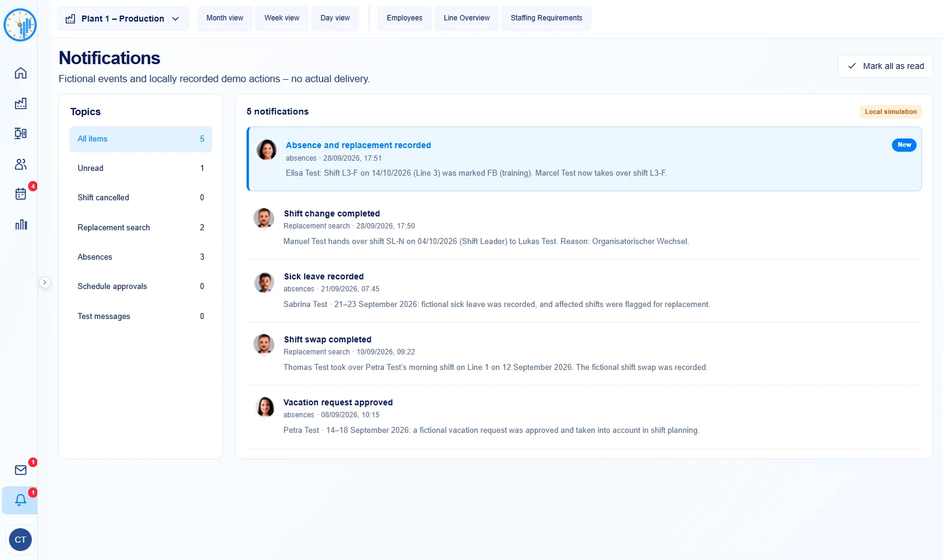Open the calendar icon with badge 4
The height and width of the screenshot is (560, 943).
20,194
